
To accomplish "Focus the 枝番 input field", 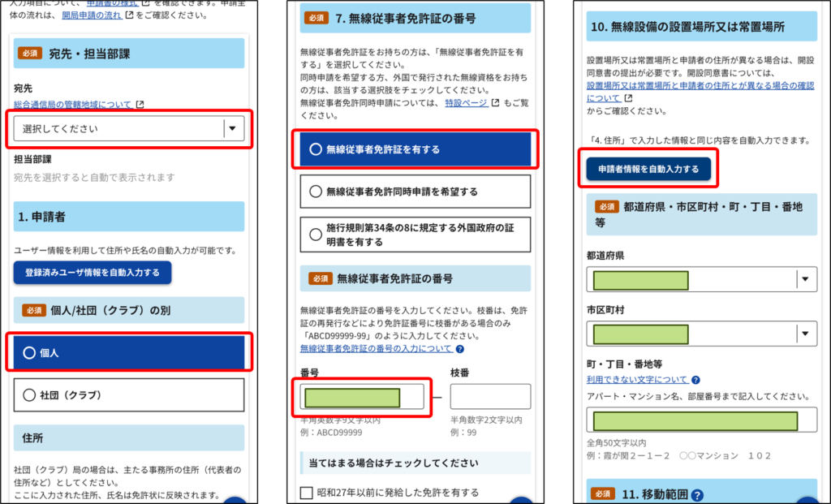I will pyautogui.click(x=490, y=397).
